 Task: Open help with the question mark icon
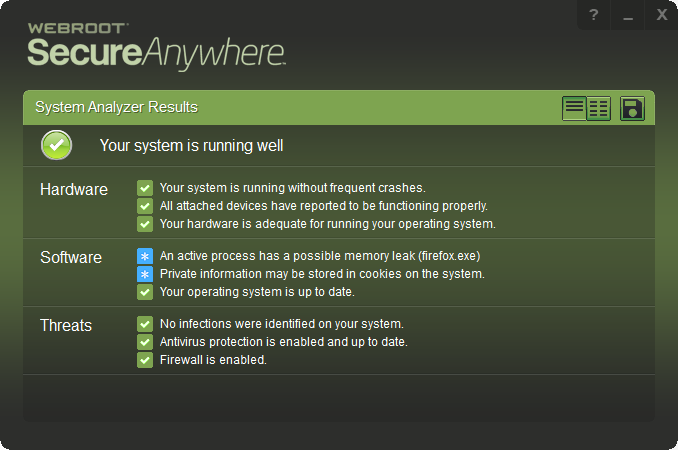tap(594, 15)
